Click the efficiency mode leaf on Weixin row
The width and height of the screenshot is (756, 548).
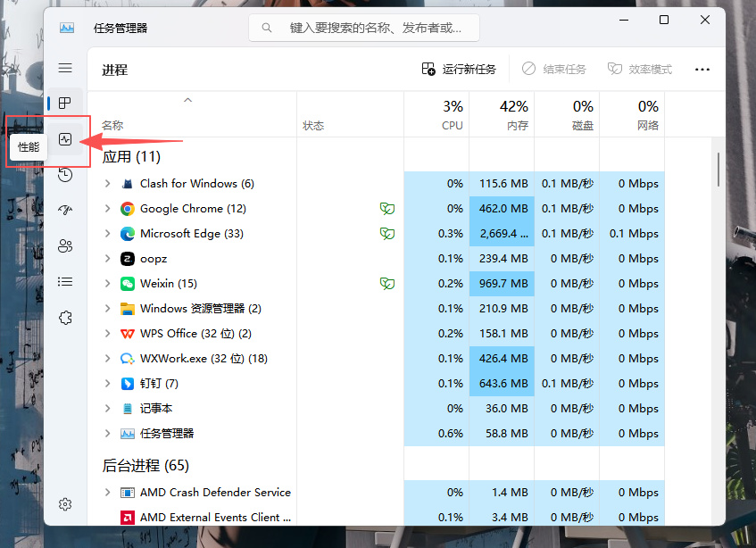click(x=387, y=284)
